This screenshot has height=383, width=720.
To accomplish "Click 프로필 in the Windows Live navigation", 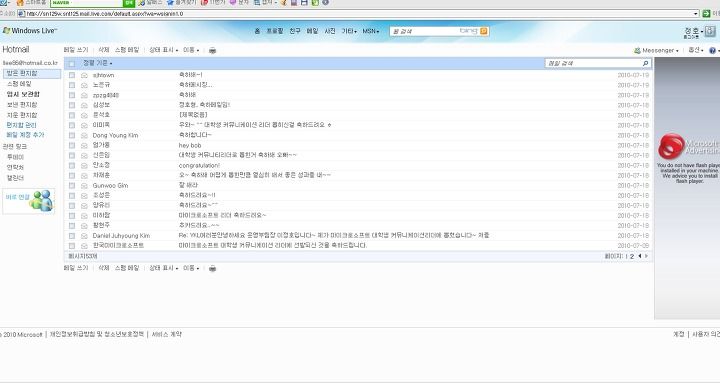I will coord(275,31).
